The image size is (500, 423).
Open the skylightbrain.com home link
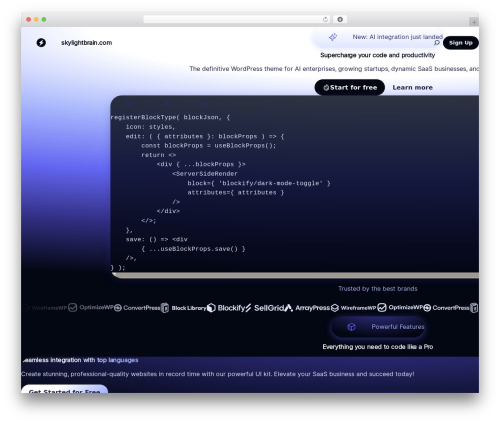[86, 43]
